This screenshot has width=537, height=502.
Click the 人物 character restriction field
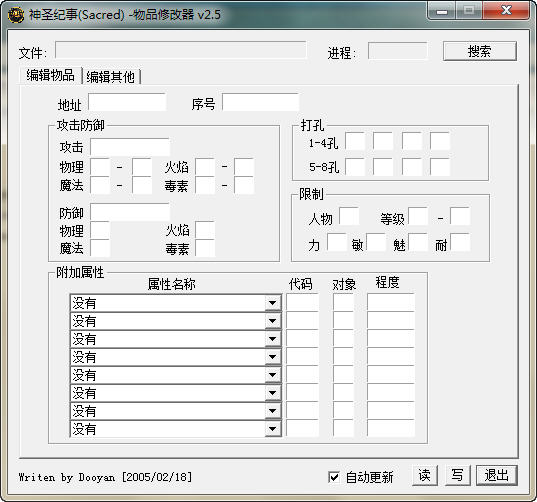[349, 216]
